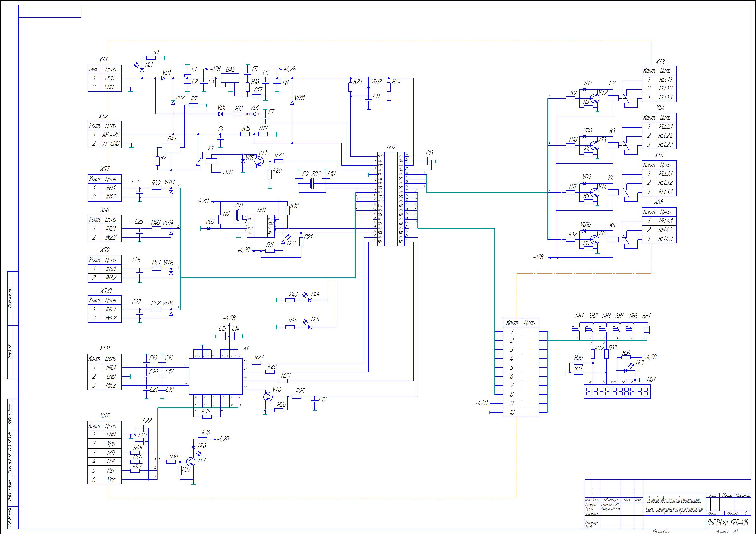This screenshot has width=756, height=534.
Task: Click the 'Vcc' cell in XS12
Action: (x=111, y=480)
